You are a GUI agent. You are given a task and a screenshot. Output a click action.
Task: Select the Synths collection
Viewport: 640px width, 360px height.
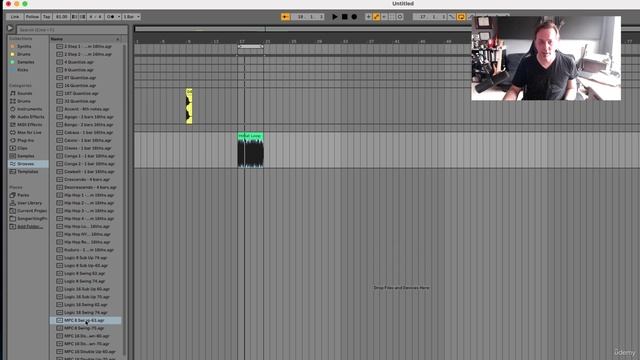click(x=24, y=46)
